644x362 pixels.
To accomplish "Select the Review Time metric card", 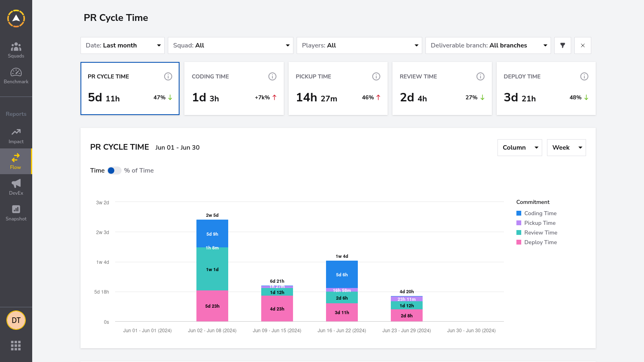I will pyautogui.click(x=442, y=88).
